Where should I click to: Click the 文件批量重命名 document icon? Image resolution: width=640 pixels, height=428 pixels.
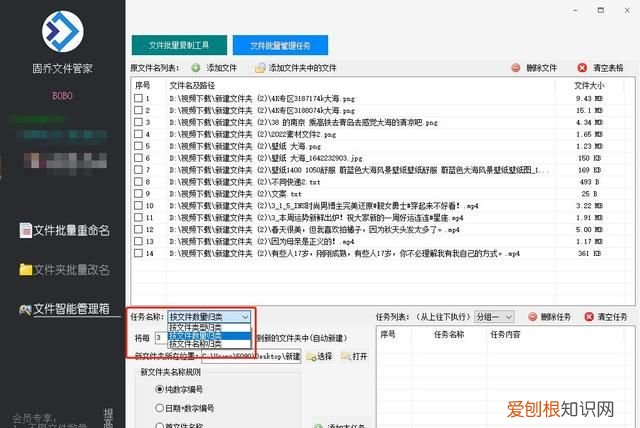coord(26,231)
